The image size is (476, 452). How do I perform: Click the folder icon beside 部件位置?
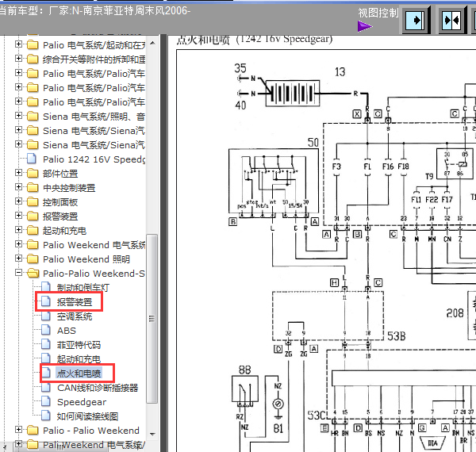(33, 174)
